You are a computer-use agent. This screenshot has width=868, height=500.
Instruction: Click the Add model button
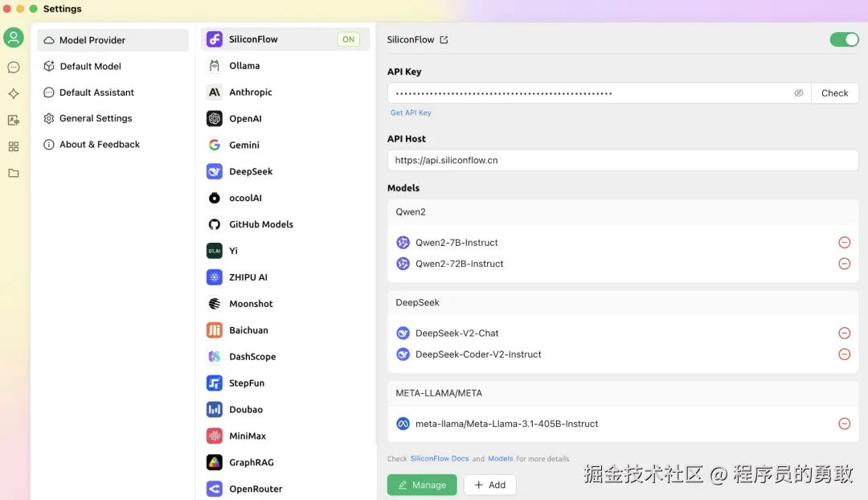click(x=490, y=485)
